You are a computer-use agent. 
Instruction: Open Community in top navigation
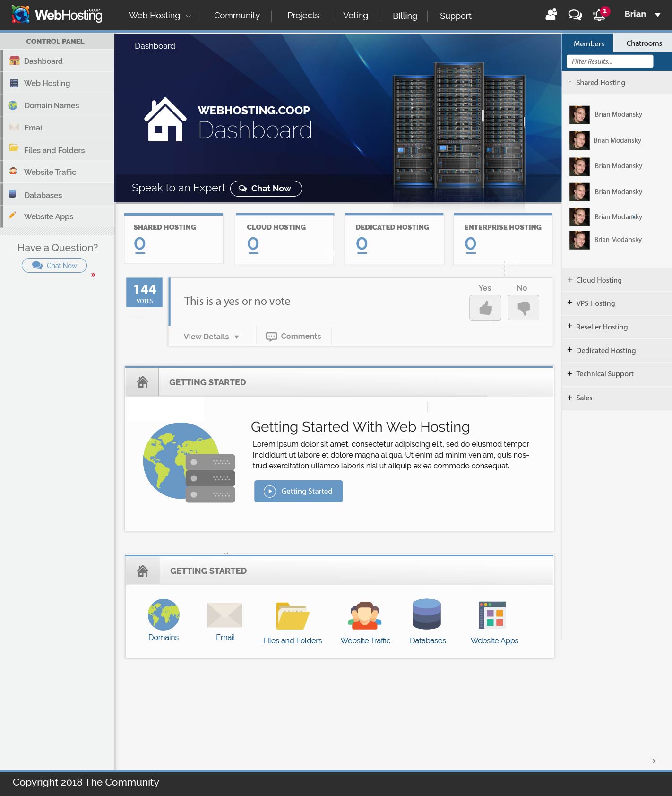click(x=237, y=16)
